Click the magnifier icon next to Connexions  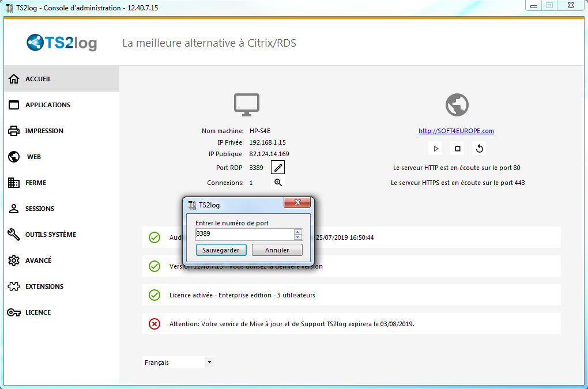[x=278, y=183]
